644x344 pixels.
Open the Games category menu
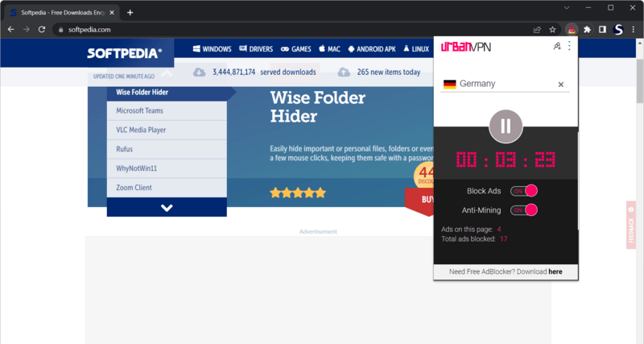tap(295, 49)
